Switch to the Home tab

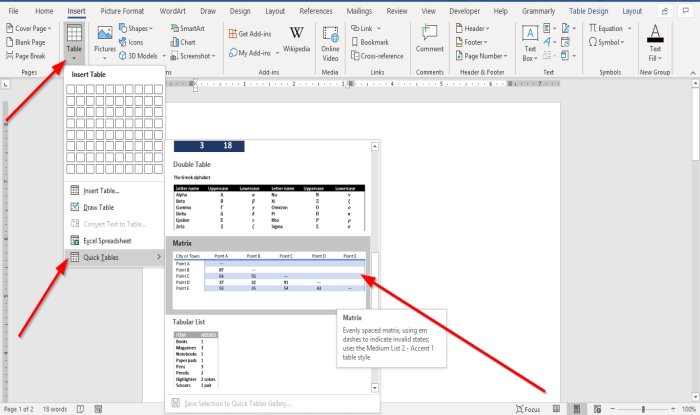coord(44,11)
